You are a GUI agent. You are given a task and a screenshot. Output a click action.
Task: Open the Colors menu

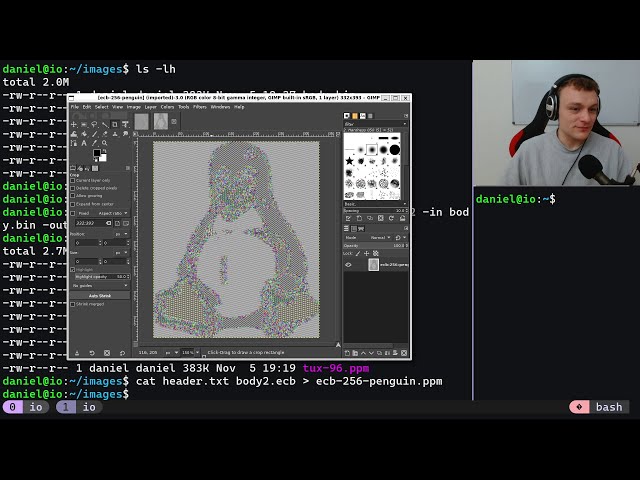[167, 107]
